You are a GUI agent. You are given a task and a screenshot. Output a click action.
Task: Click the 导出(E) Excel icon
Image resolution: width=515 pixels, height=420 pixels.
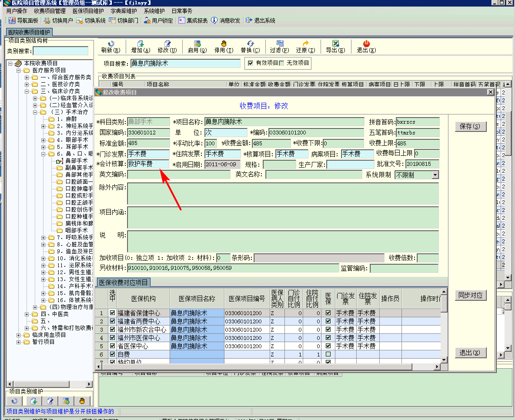coord(335,44)
